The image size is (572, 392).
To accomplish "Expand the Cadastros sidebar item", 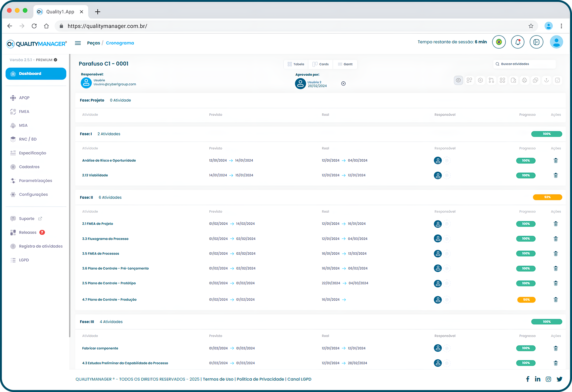I will point(29,167).
